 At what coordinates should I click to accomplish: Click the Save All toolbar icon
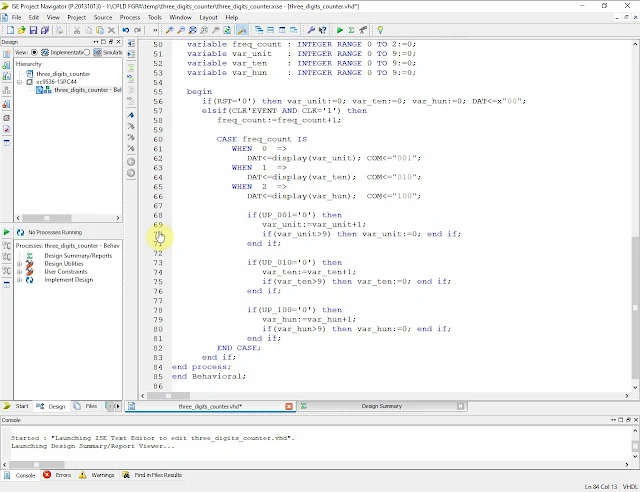[x=45, y=30]
